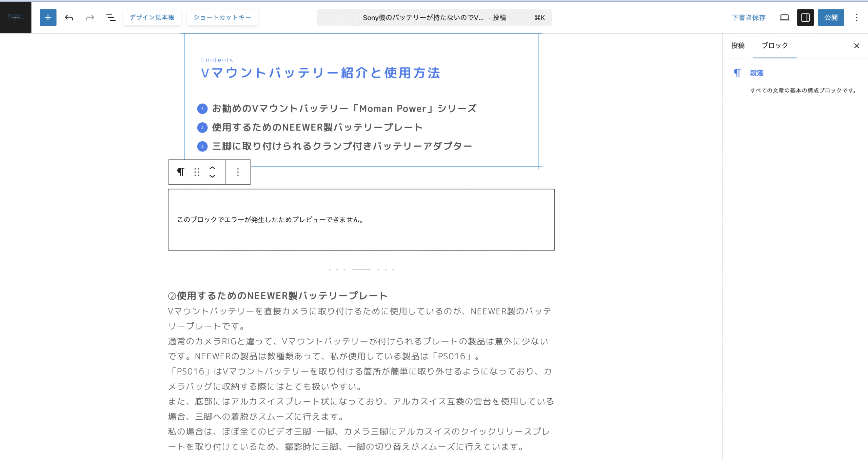This screenshot has height=461, width=868.
Task: Toggle the settings sidebar panel
Action: [x=805, y=17]
